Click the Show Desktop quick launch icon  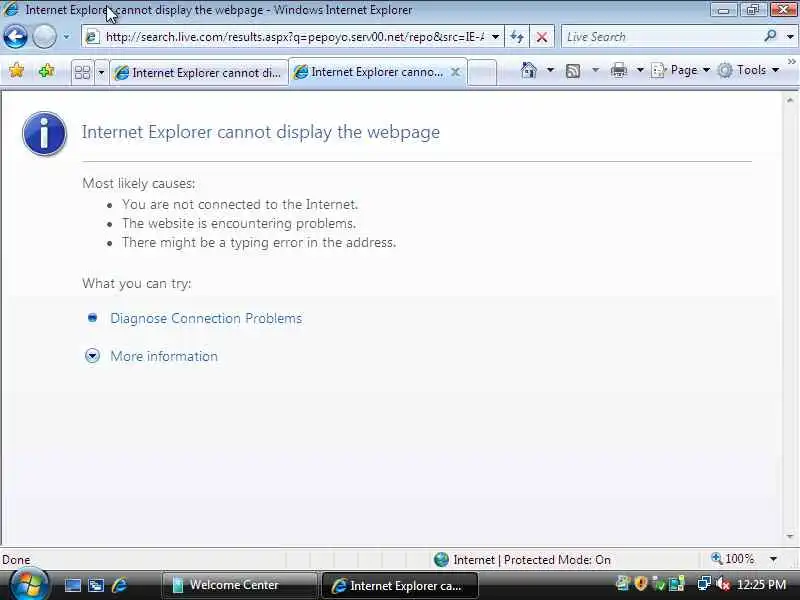pos(72,585)
